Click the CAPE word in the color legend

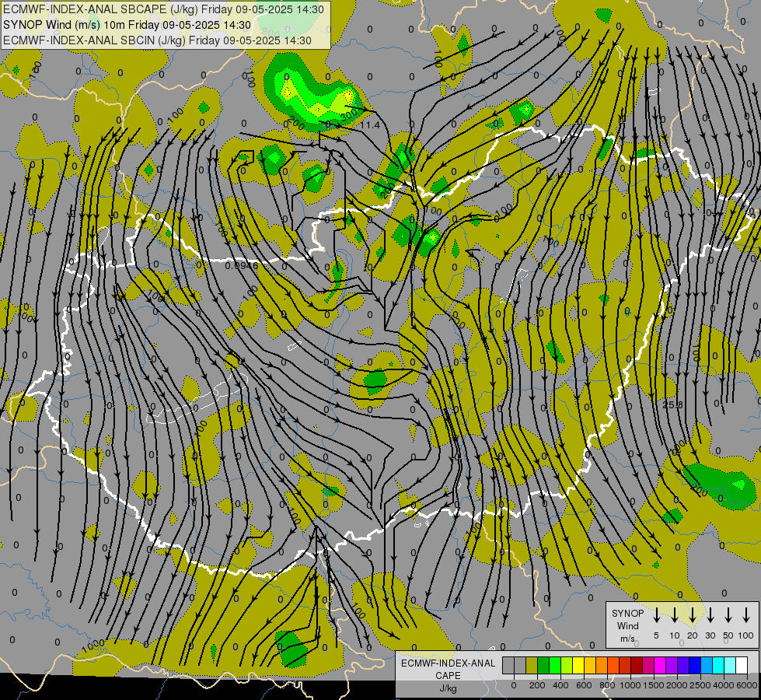tap(448, 676)
